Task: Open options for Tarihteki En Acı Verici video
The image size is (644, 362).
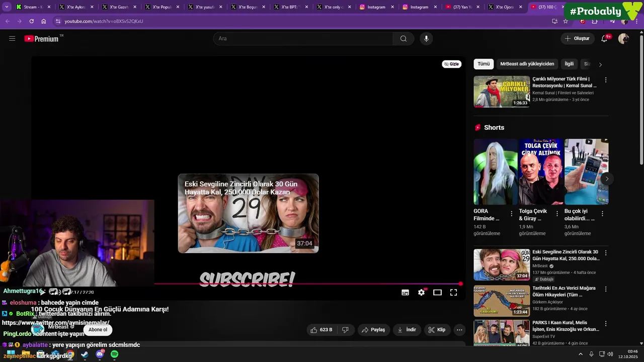Action: pyautogui.click(x=606, y=289)
